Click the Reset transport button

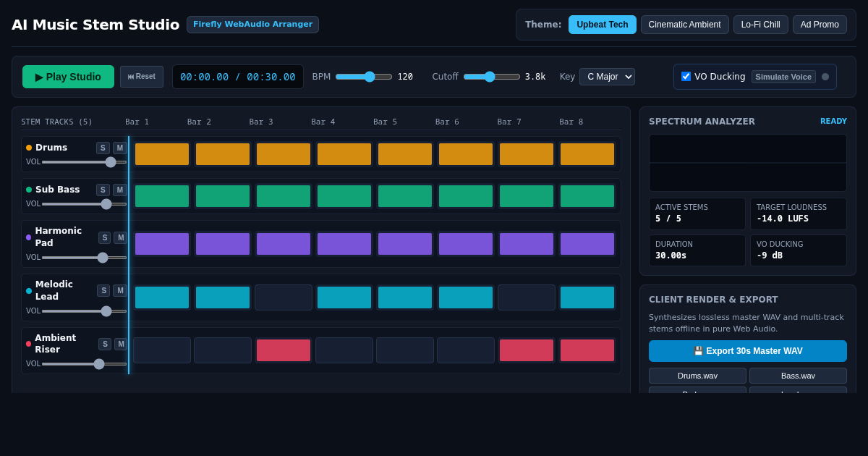pyautogui.click(x=142, y=77)
